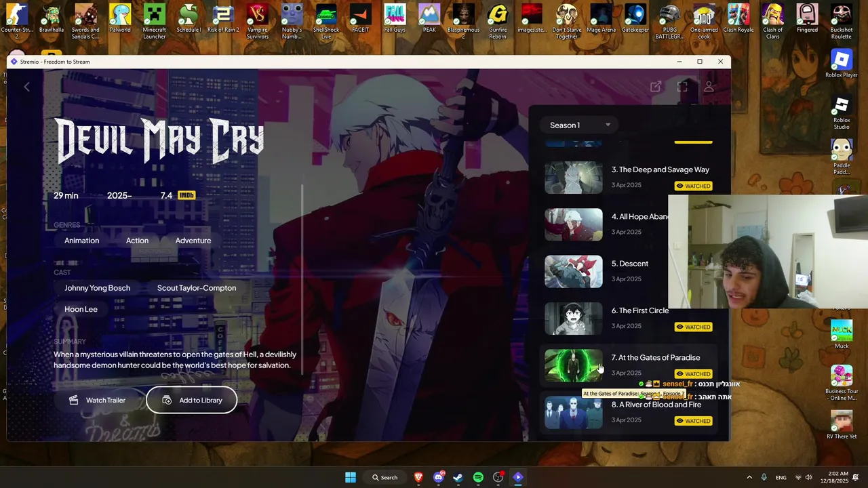Open Brawlhalla desktop shortcut
This screenshot has height=488, width=868.
click(51, 19)
